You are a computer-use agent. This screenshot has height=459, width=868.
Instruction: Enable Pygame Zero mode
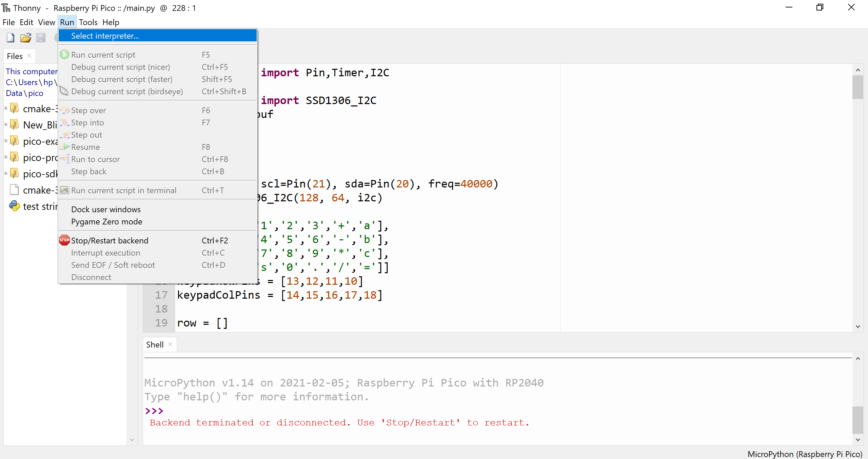coord(106,222)
